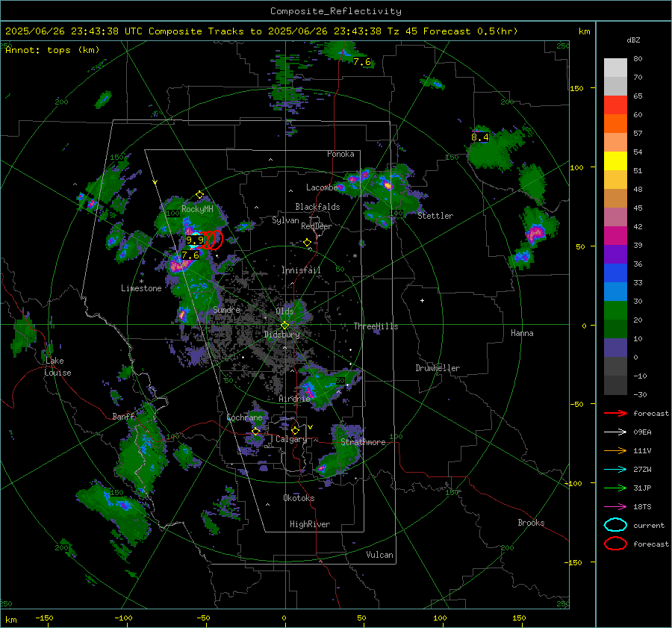Click the red forecast arrow legend icon
Image resolution: width=672 pixels, height=628 pixels.
615,413
